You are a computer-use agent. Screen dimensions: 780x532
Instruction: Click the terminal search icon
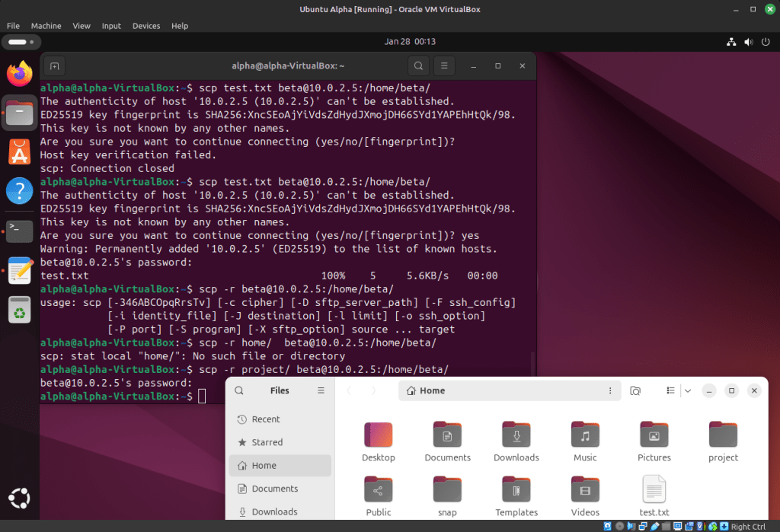[418, 66]
